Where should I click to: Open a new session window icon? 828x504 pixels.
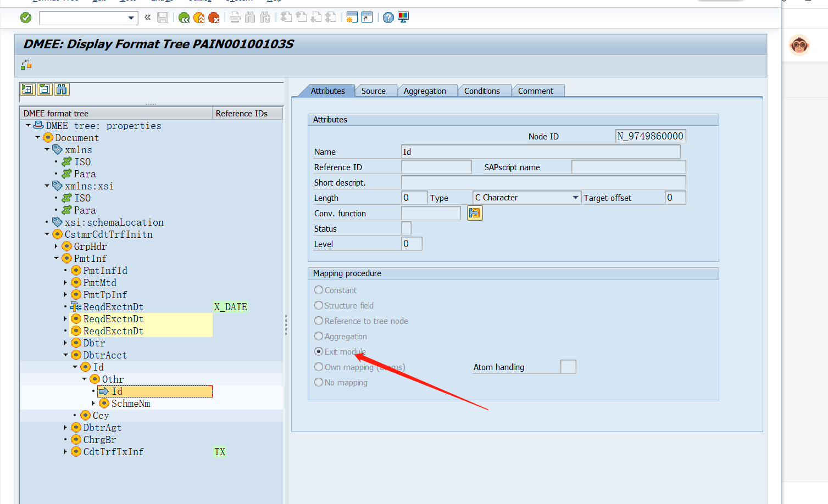click(351, 18)
